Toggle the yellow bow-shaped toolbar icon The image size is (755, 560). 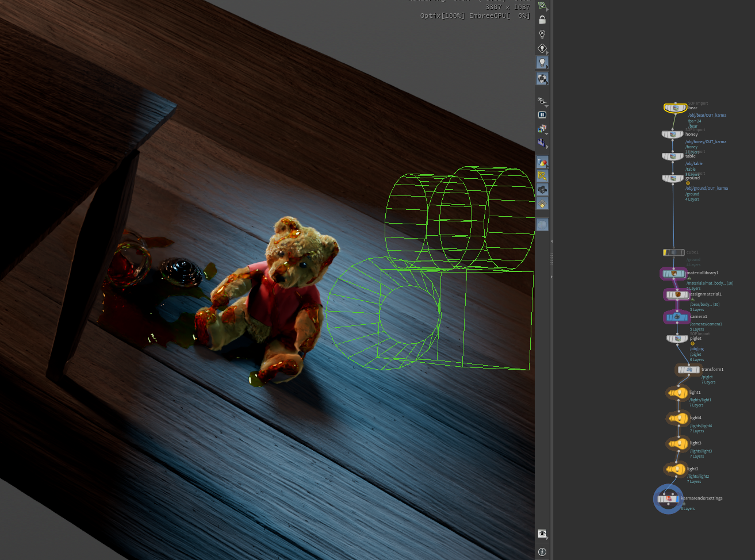[542, 175]
